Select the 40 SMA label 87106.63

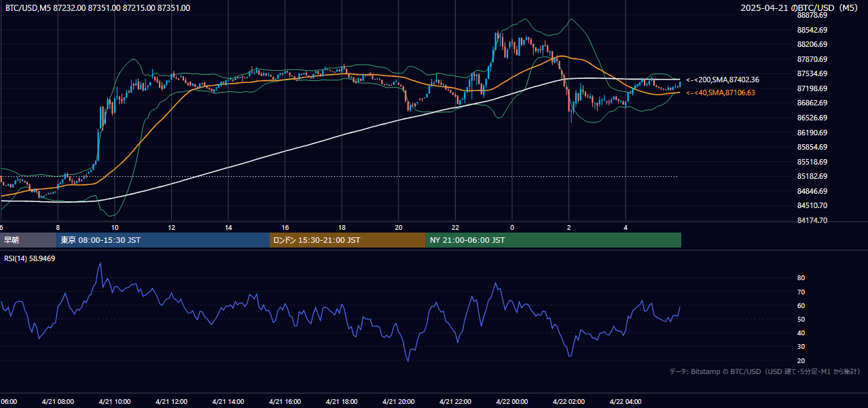tap(721, 92)
